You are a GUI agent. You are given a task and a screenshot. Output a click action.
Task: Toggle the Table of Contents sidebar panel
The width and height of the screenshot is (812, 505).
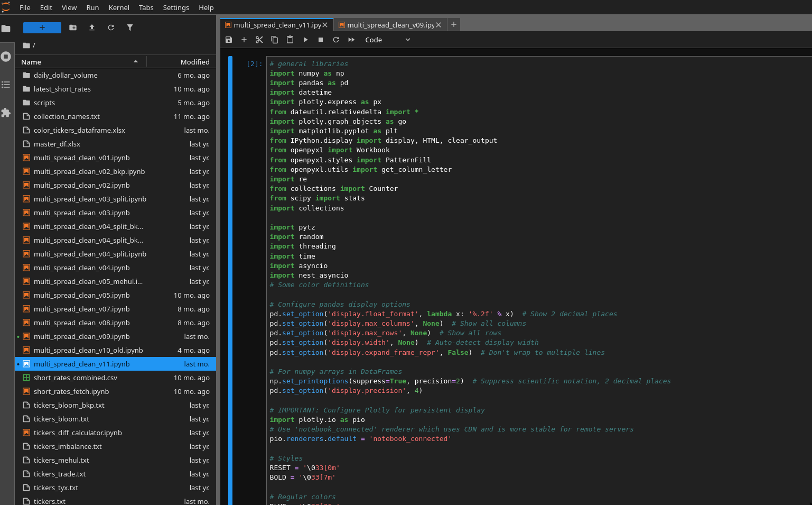(x=6, y=85)
